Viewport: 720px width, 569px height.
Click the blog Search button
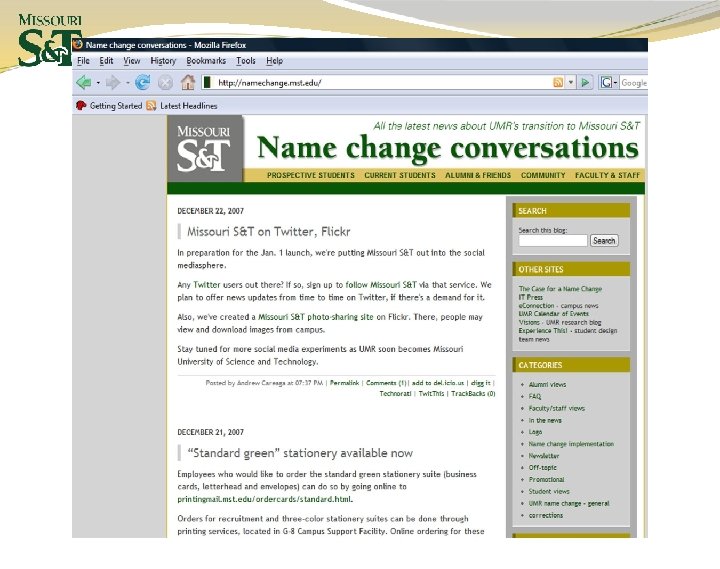tap(604, 241)
